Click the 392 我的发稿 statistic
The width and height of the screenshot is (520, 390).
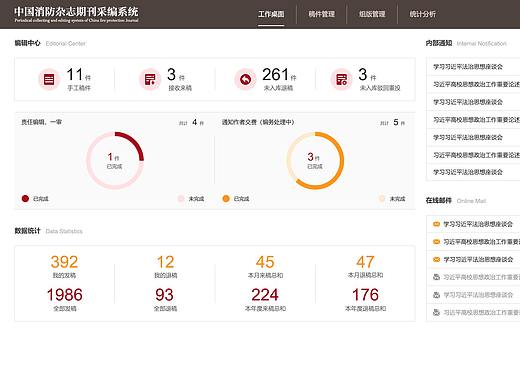pos(64,266)
